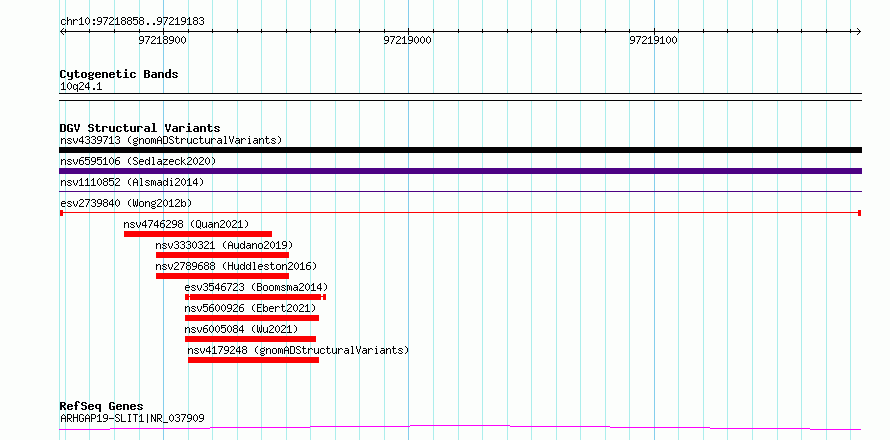Click the chr10:97218858..97219183 coordinate label
The image size is (890, 440).
(132, 22)
